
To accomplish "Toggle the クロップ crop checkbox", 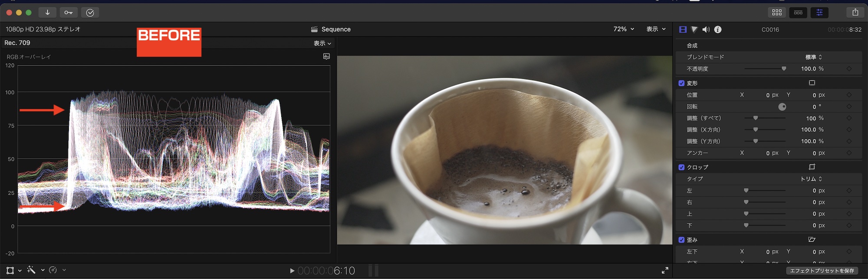I will [x=681, y=167].
